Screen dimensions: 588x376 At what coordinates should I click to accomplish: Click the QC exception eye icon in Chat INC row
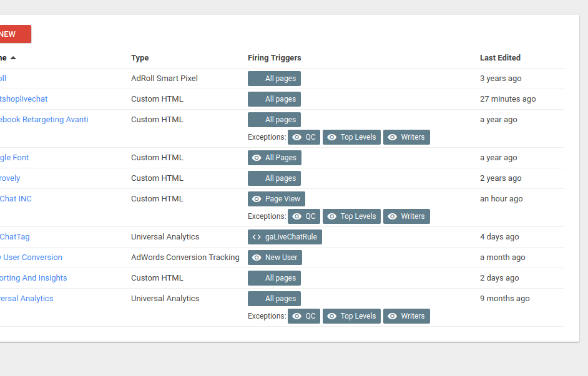click(296, 216)
